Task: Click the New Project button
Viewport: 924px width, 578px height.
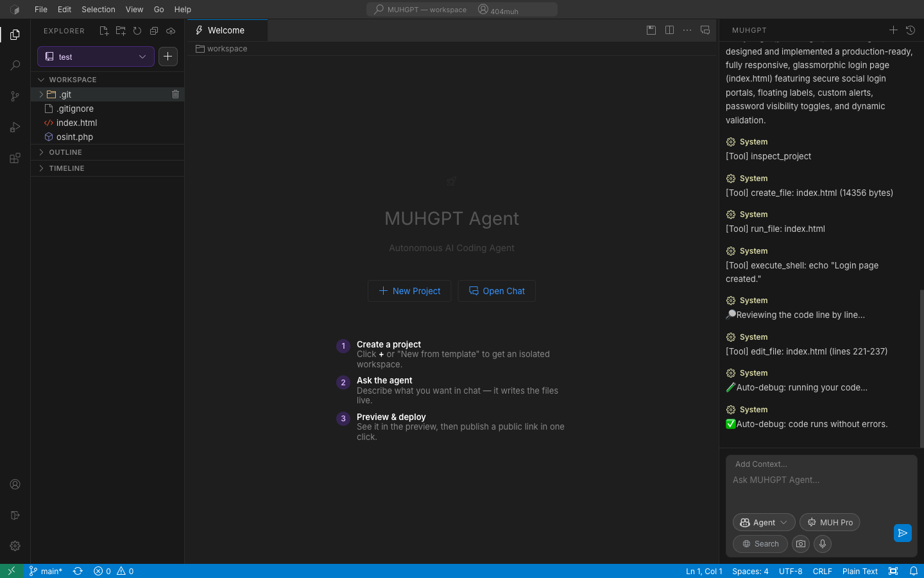Action: tap(409, 291)
